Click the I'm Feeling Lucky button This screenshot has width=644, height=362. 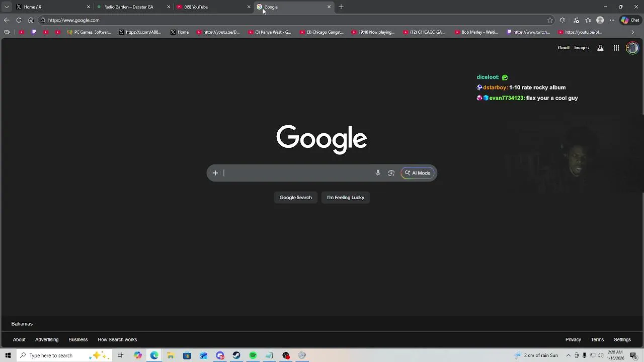point(346,198)
